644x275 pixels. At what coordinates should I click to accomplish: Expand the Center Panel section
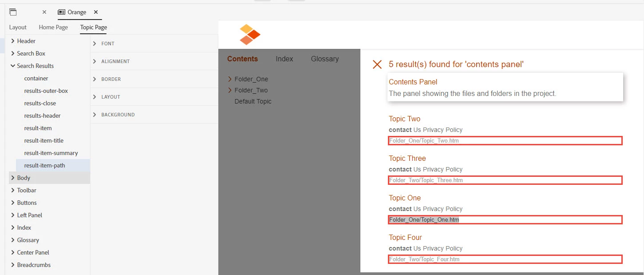point(13,252)
